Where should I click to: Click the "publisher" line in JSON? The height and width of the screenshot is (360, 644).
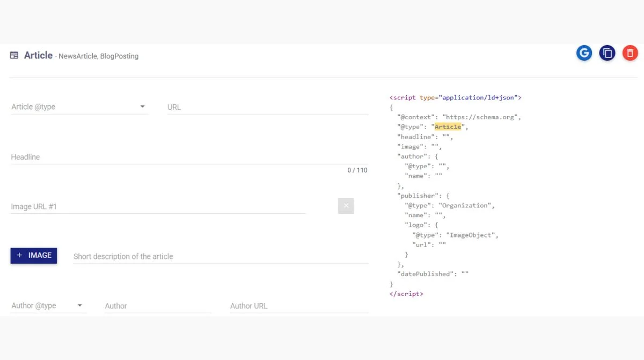pos(423,196)
